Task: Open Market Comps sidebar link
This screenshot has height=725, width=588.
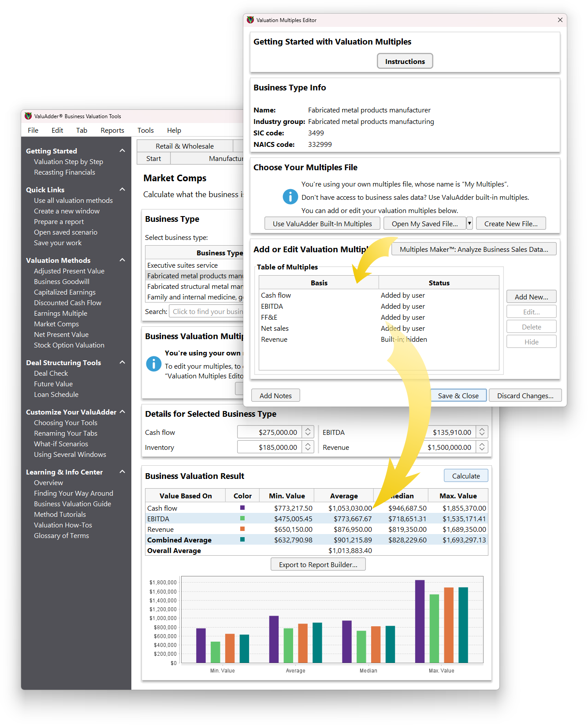Action: pos(56,324)
